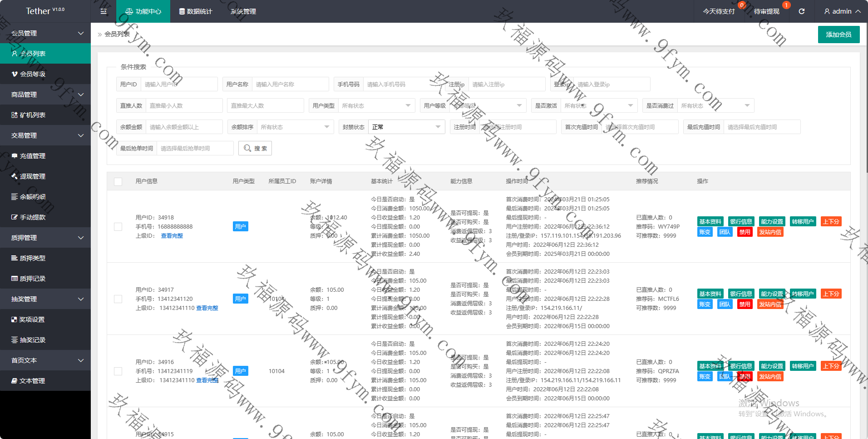868x439 pixels.
Task: Open the 封禁状态 dropdown showing 正常
Action: pyautogui.click(x=406, y=127)
